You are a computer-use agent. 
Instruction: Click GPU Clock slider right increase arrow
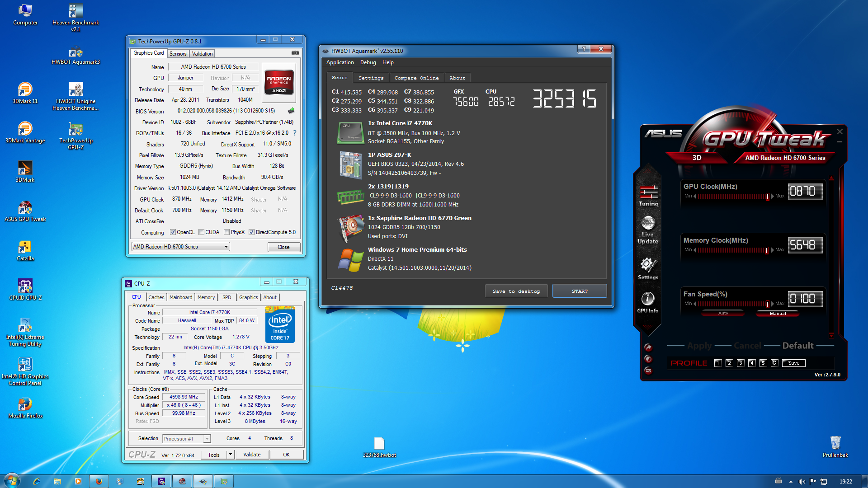pyautogui.click(x=772, y=196)
